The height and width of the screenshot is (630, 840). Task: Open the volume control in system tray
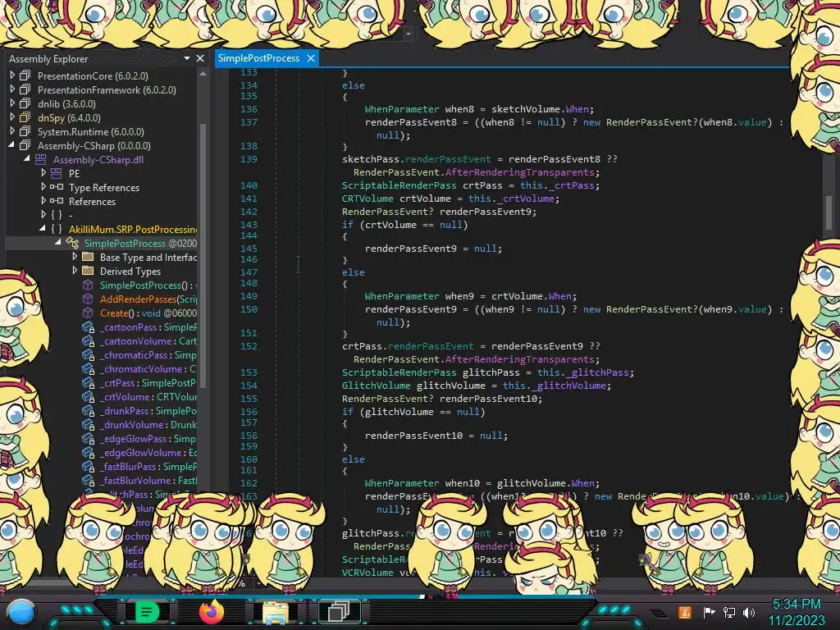749,612
